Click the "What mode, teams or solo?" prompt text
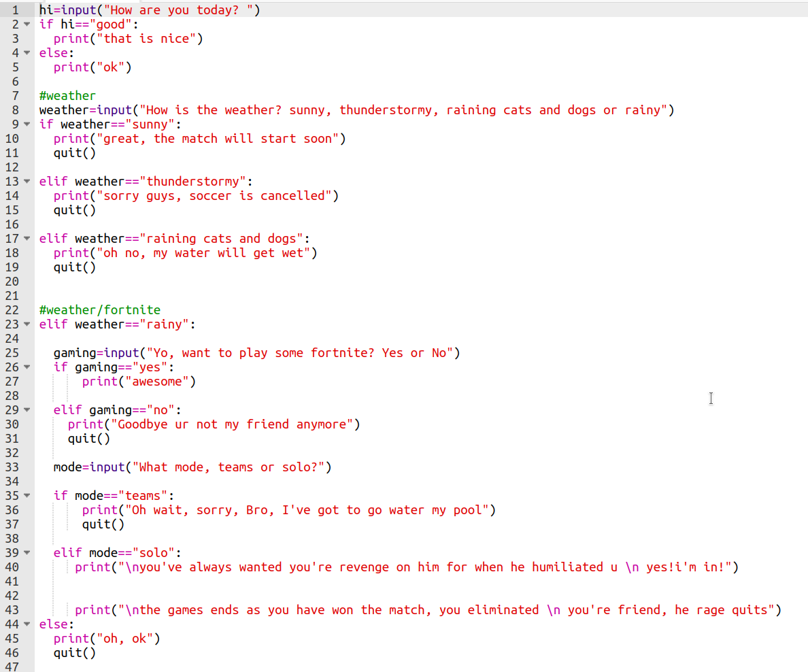 click(x=231, y=467)
